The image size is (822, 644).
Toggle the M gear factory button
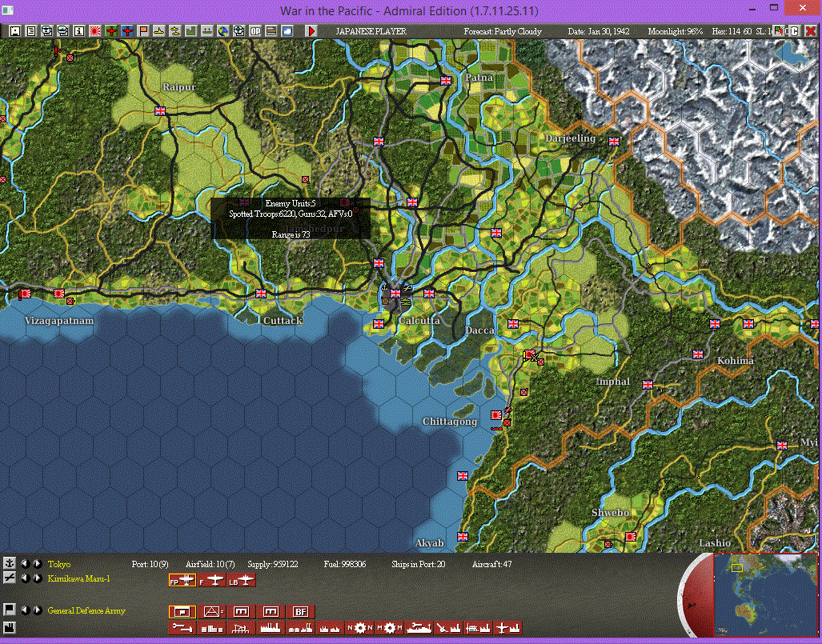click(x=389, y=628)
